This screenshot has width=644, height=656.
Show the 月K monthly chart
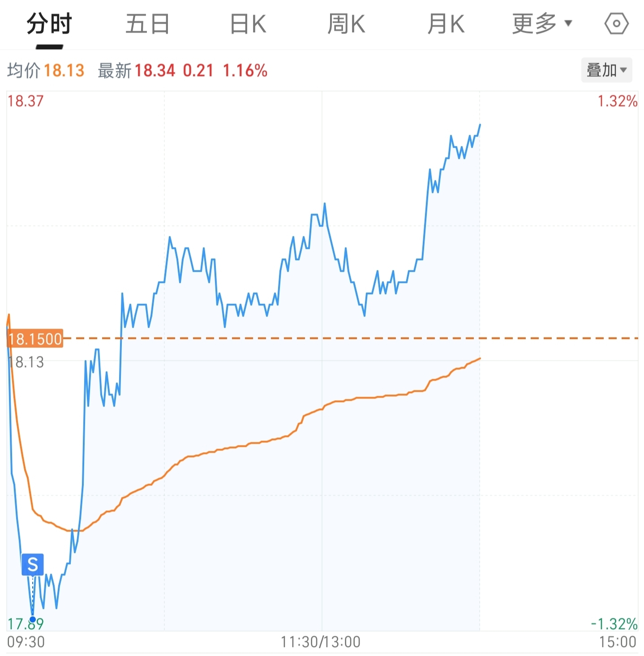coord(446,24)
